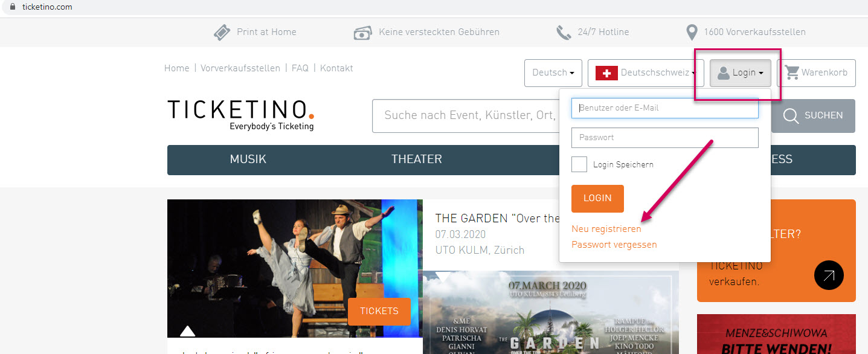Click the white triangle on dance image
This screenshot has height=354, width=868.
tap(187, 330)
